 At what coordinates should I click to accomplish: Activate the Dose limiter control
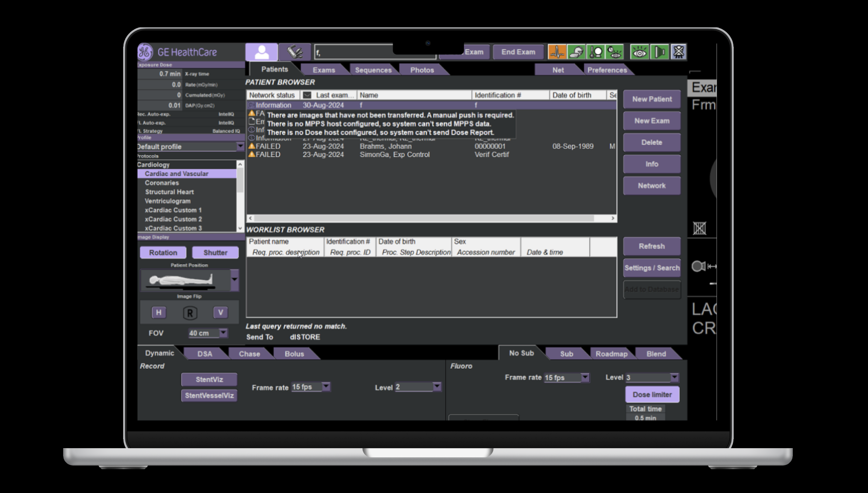652,394
